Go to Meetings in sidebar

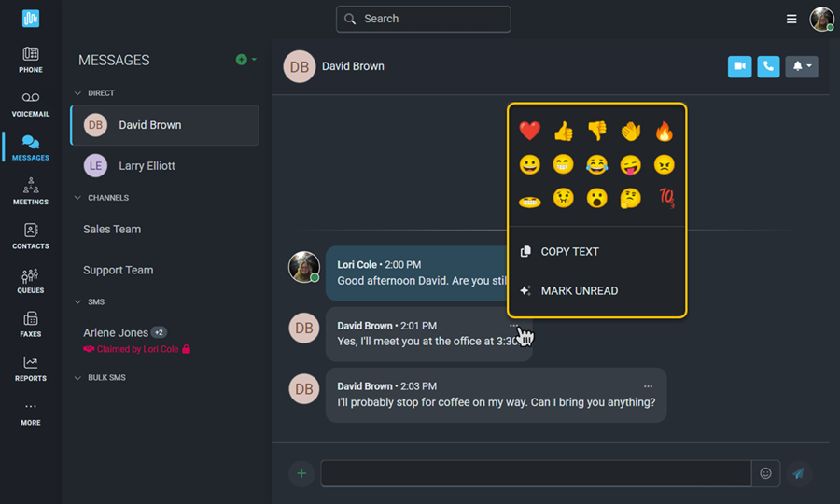(x=31, y=191)
